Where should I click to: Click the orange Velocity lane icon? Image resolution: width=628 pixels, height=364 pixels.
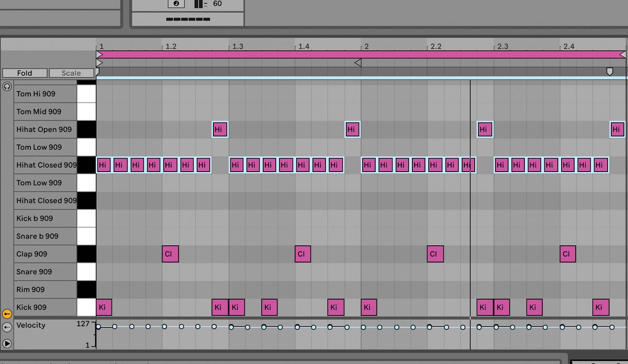[x=7, y=314]
